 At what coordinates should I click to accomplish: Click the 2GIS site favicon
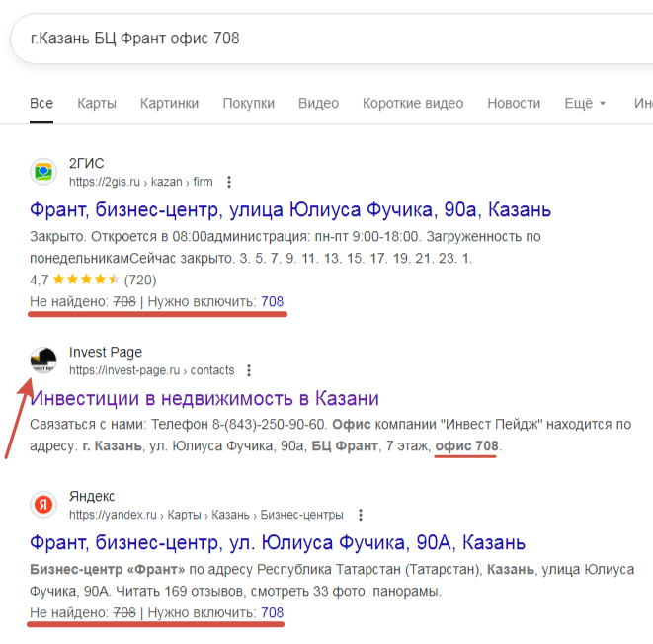pyautogui.click(x=43, y=172)
